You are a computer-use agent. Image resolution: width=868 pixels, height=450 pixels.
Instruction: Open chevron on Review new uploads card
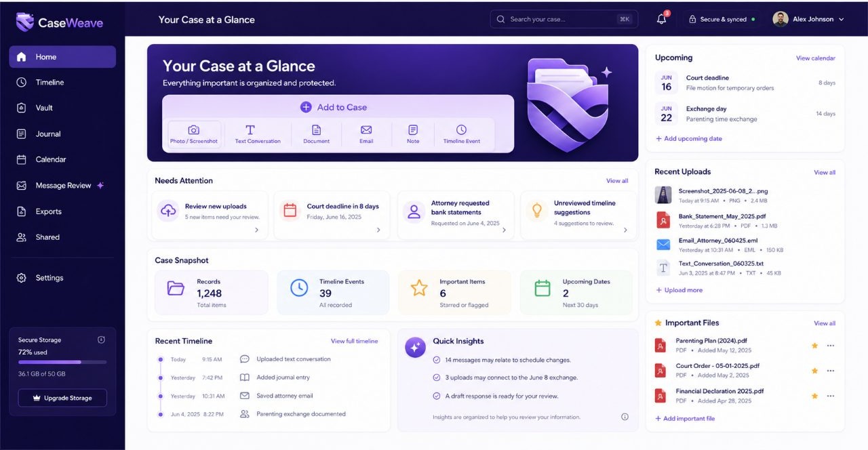[256, 230]
